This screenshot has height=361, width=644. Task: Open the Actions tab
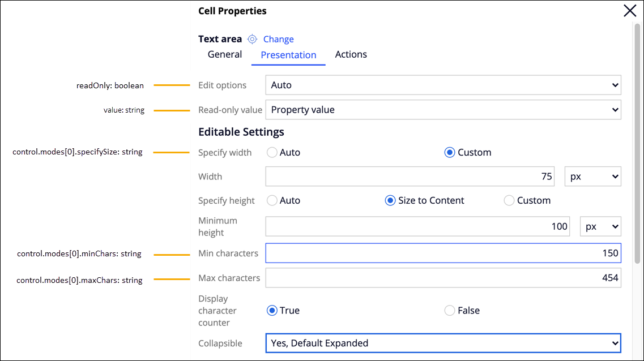pyautogui.click(x=351, y=54)
